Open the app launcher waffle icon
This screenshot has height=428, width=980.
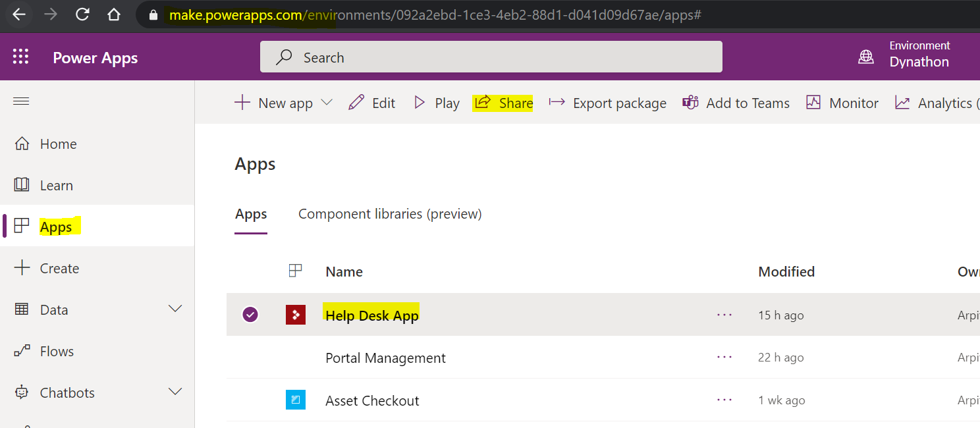coord(21,57)
